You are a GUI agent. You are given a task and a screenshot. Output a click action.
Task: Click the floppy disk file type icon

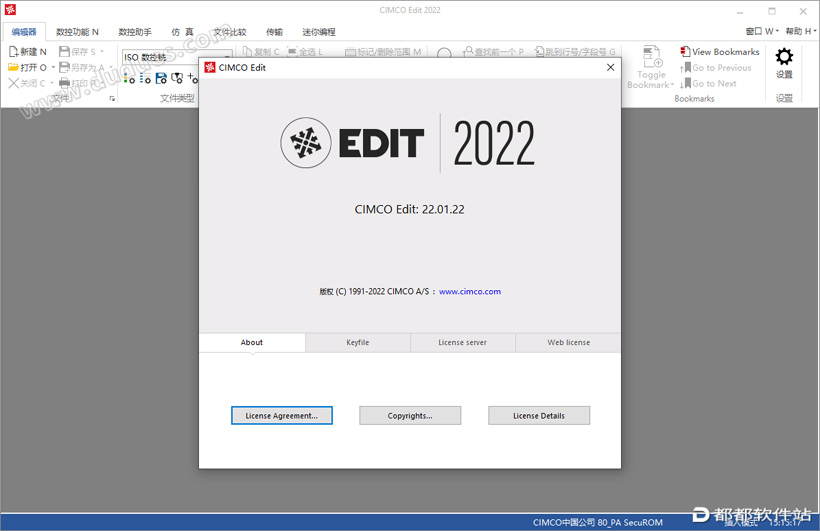[161, 78]
